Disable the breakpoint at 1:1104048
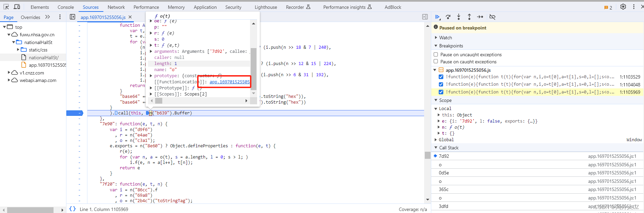Screen dimensions: 644x213 click(x=441, y=84)
